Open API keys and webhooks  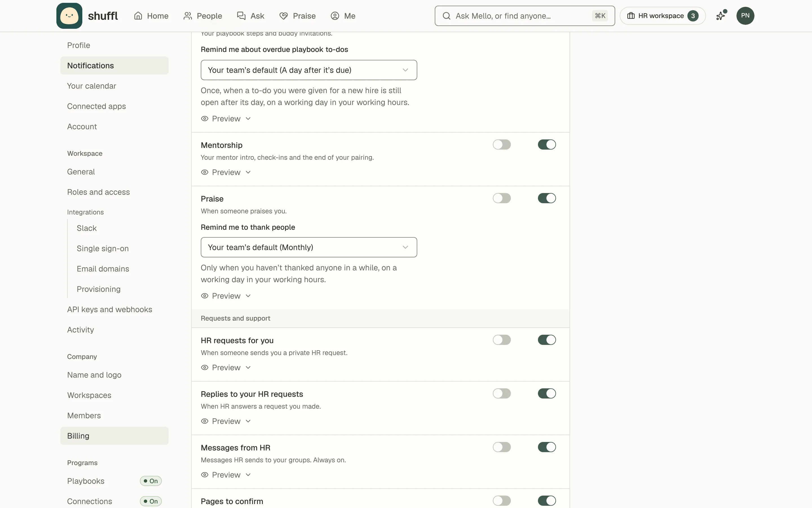[114, 309]
